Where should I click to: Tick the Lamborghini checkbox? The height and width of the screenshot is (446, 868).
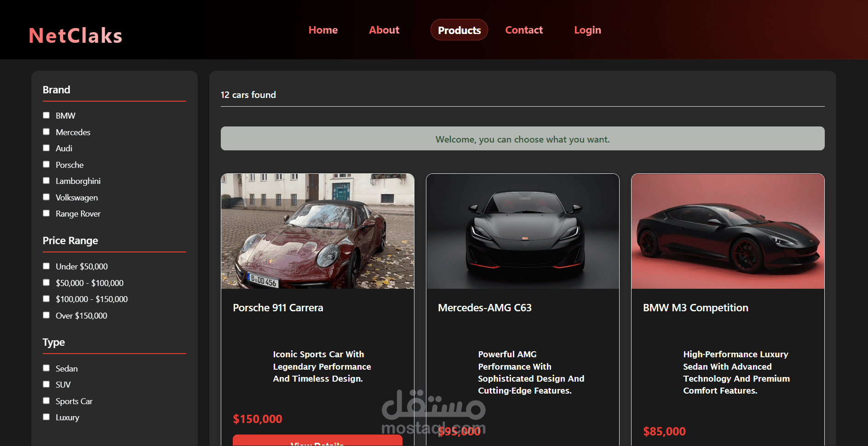click(46, 181)
